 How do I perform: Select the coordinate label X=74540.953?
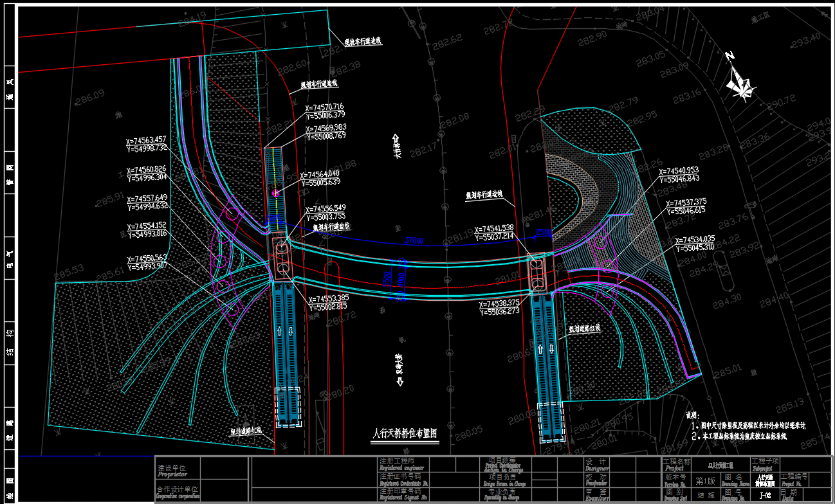click(x=679, y=171)
